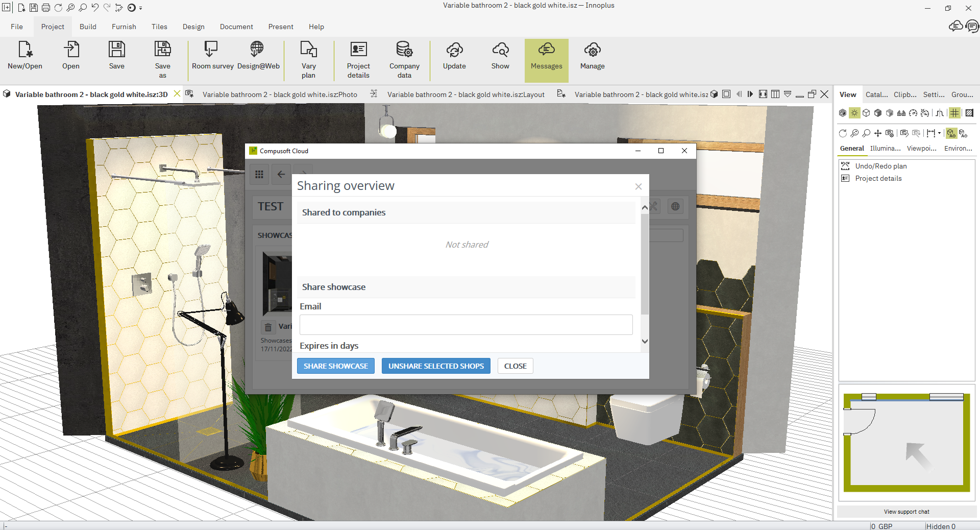Click View support chat link
This screenshot has height=530, width=980.
906,512
